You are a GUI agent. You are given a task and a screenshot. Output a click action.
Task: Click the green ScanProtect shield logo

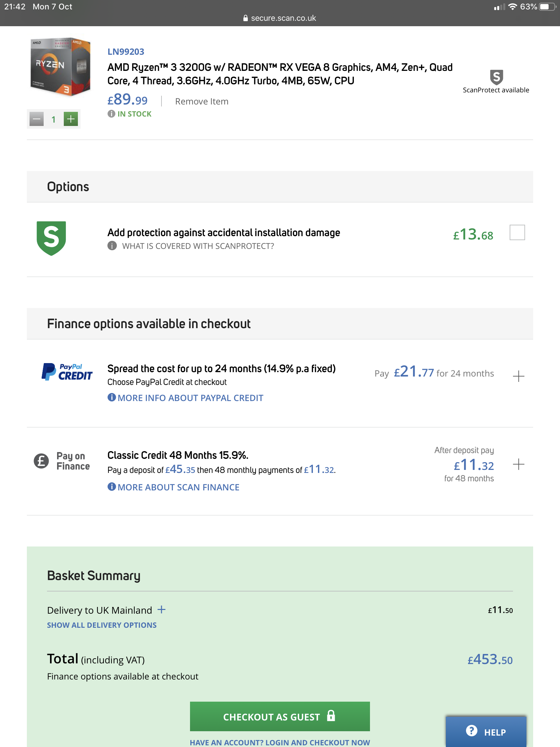coord(51,238)
